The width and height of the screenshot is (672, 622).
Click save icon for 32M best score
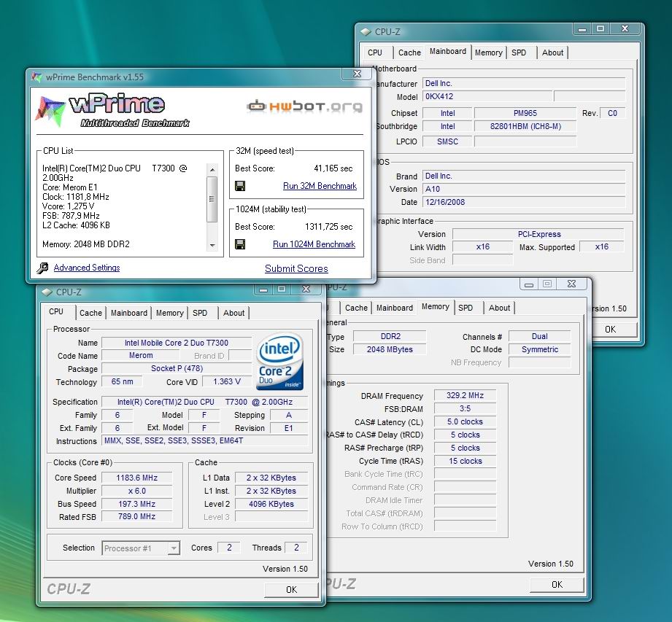240,186
